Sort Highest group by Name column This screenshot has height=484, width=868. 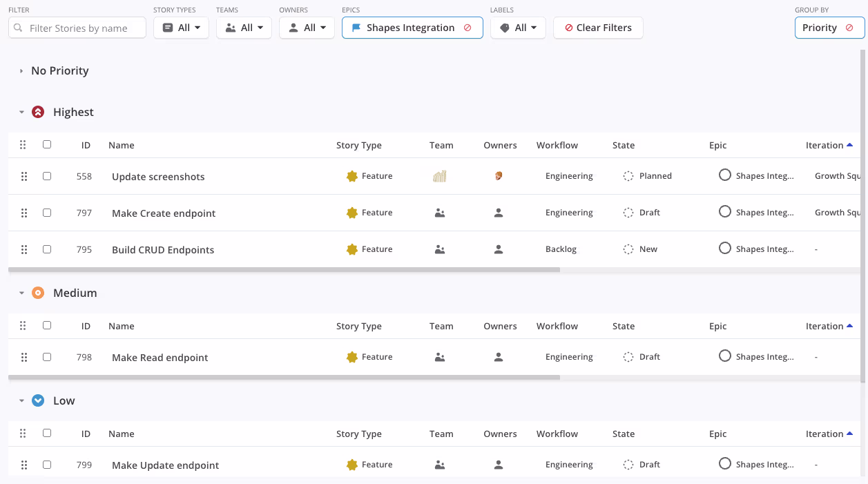122,145
